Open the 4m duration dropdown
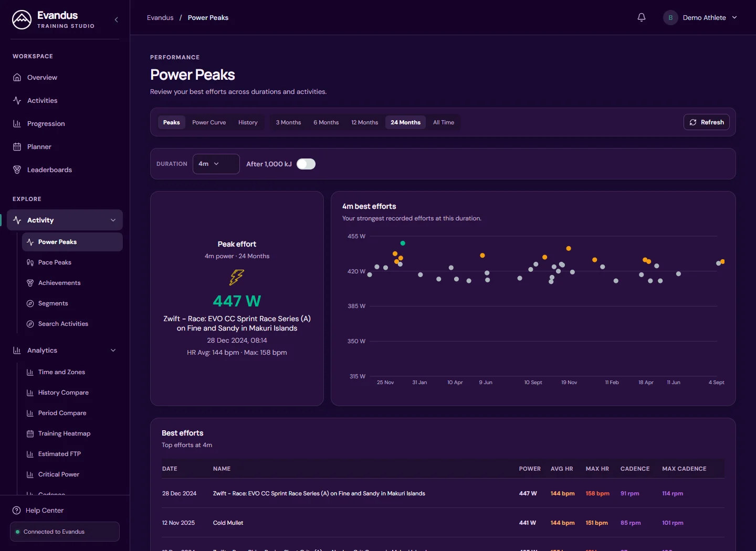Image resolution: width=756 pixels, height=551 pixels. (x=216, y=164)
